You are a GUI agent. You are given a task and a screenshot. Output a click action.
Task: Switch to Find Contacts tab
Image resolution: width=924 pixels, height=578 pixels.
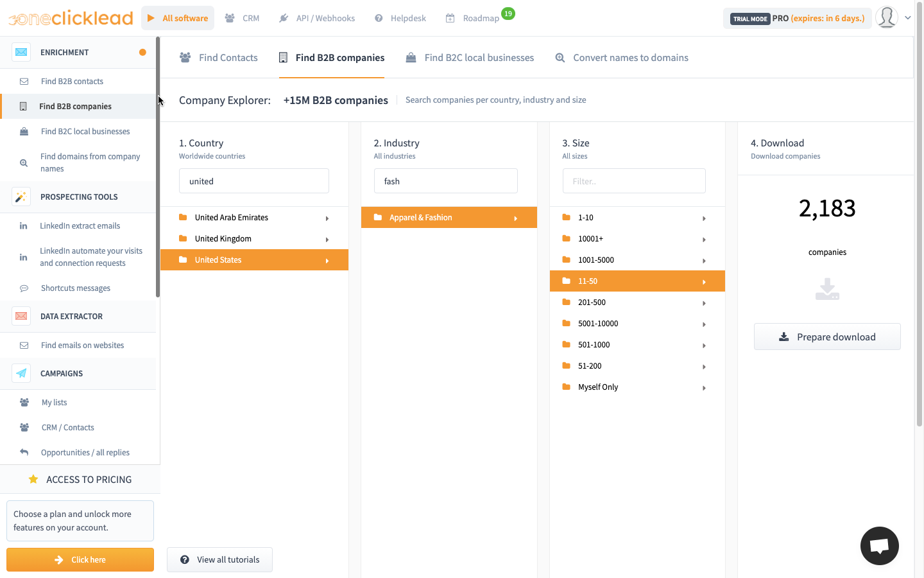pyautogui.click(x=219, y=58)
